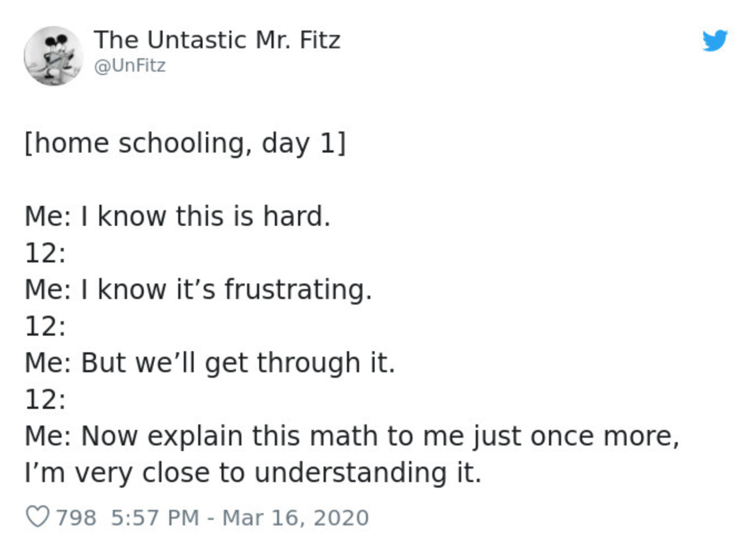Click the second '12:' reply line
756x557 pixels.
coord(46,326)
